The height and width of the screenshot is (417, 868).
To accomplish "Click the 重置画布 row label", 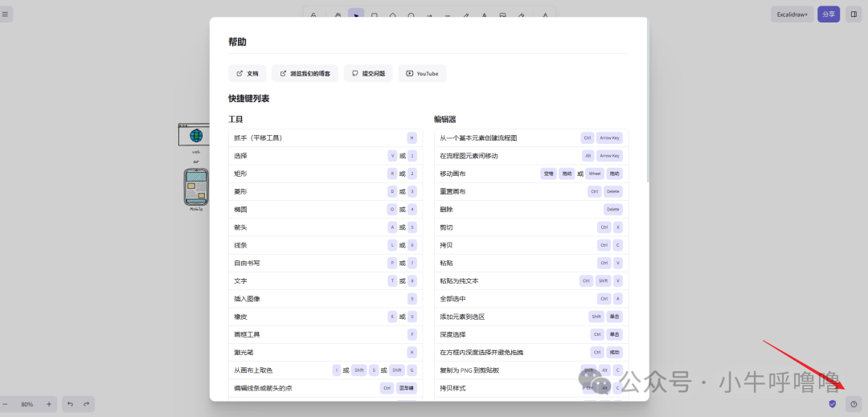I will (x=452, y=191).
